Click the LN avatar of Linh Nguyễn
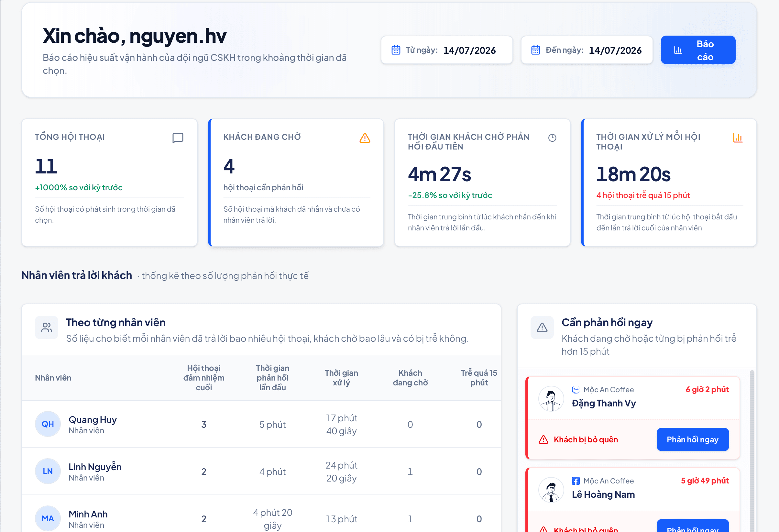 48,471
